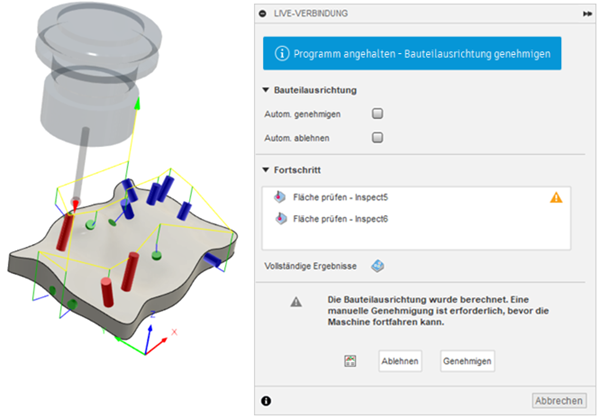
Task: Click the Abbrechen button
Action: (x=559, y=401)
